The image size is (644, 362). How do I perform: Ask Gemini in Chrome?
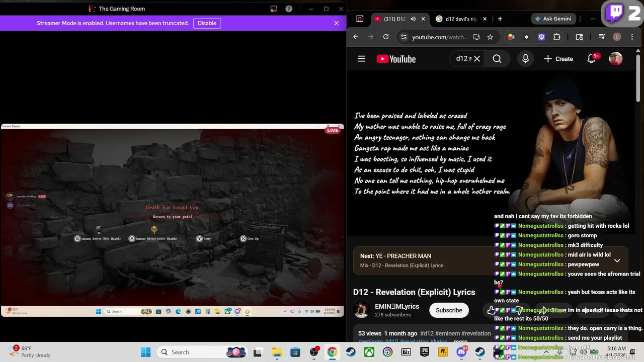(553, 19)
